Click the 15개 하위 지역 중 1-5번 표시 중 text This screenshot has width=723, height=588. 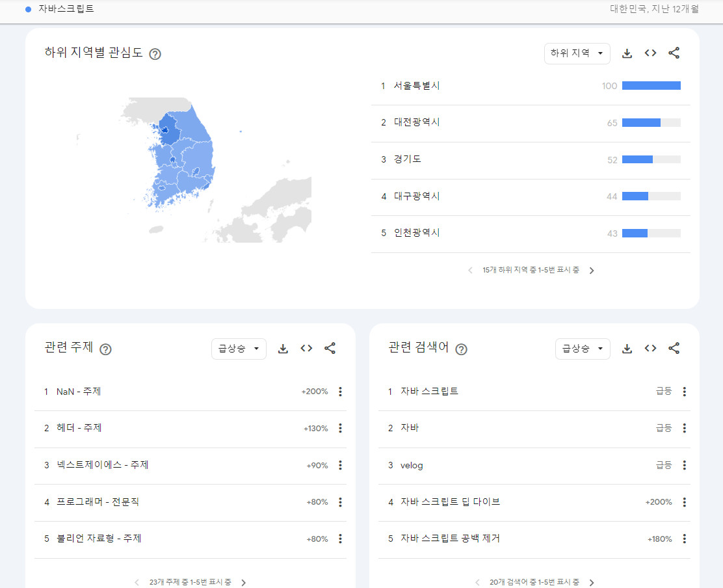[x=531, y=270]
